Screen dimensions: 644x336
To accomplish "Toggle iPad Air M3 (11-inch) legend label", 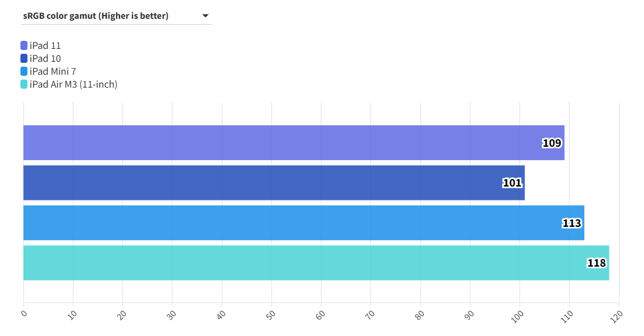I will [x=73, y=84].
